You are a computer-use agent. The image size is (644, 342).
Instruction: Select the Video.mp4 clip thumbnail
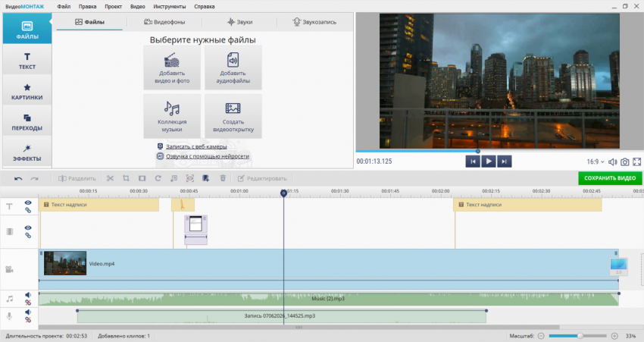tap(65, 263)
